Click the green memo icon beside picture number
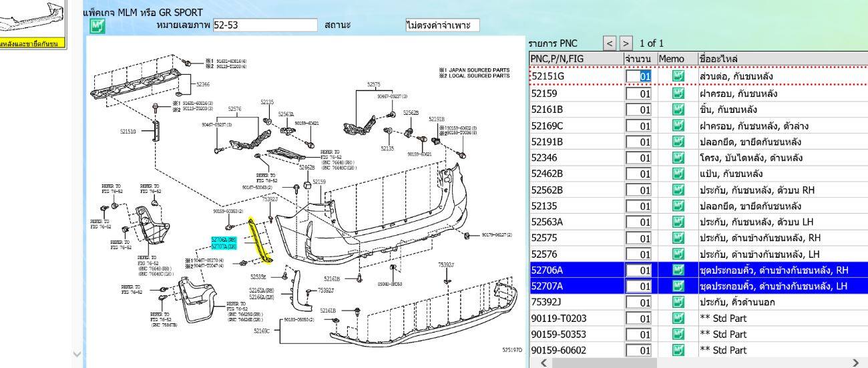The image size is (868, 368). 97,26
